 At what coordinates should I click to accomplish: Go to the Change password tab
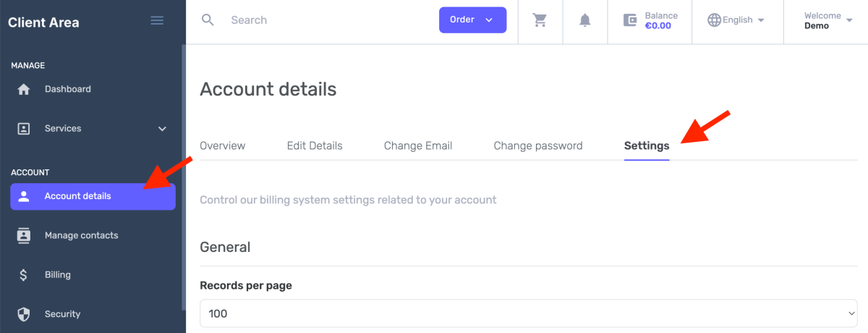(x=537, y=146)
